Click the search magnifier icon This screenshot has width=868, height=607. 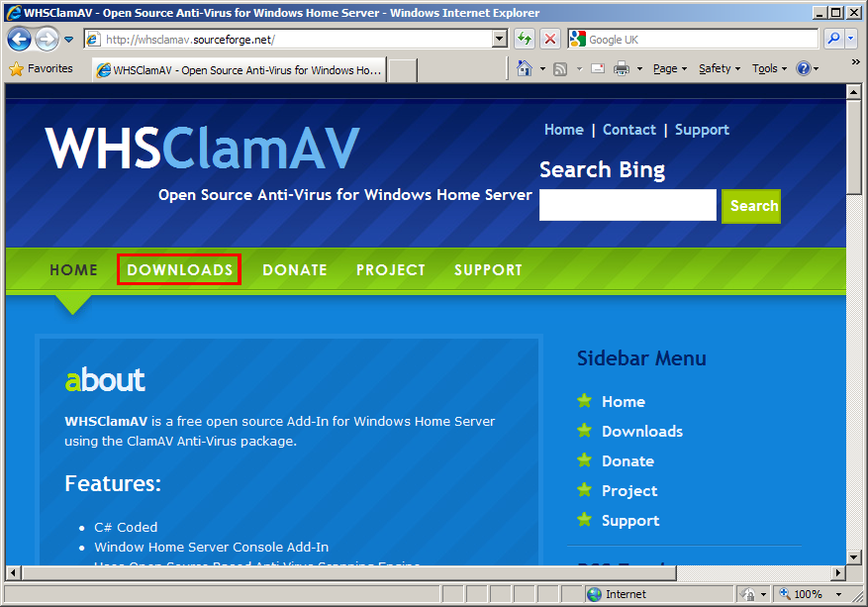tap(834, 40)
